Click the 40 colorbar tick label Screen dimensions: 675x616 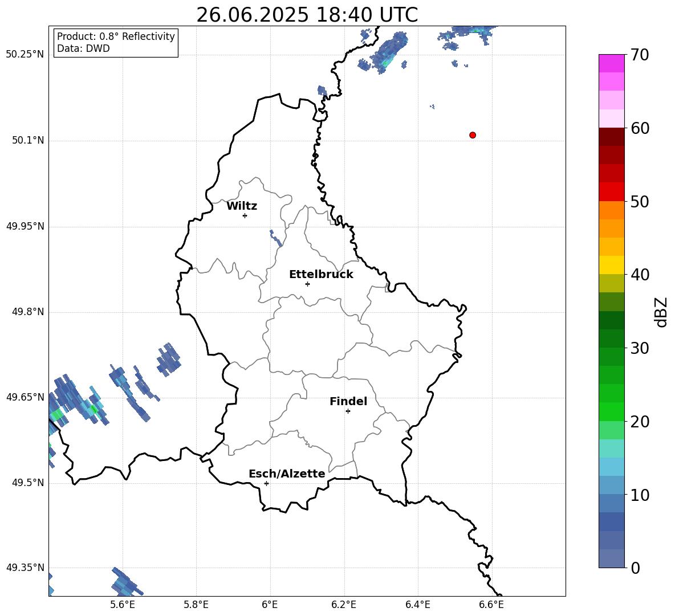pos(640,275)
